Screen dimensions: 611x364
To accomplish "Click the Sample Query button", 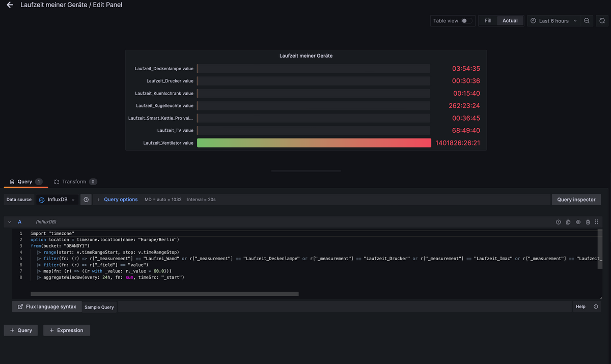I will [x=99, y=307].
